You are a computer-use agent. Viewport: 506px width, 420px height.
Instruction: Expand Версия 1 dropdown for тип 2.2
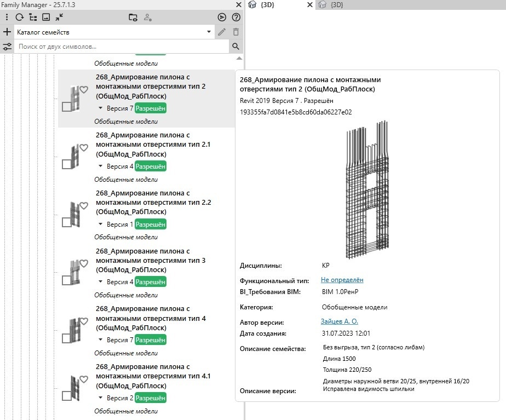click(100, 225)
